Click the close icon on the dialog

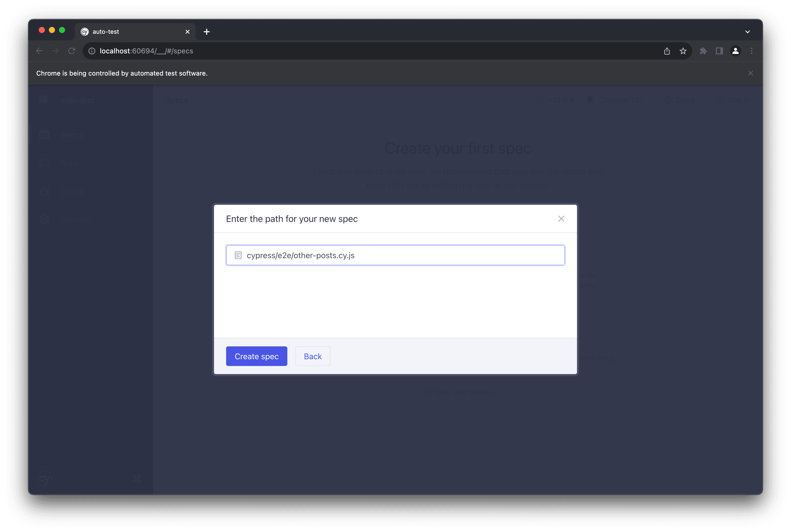coord(561,218)
